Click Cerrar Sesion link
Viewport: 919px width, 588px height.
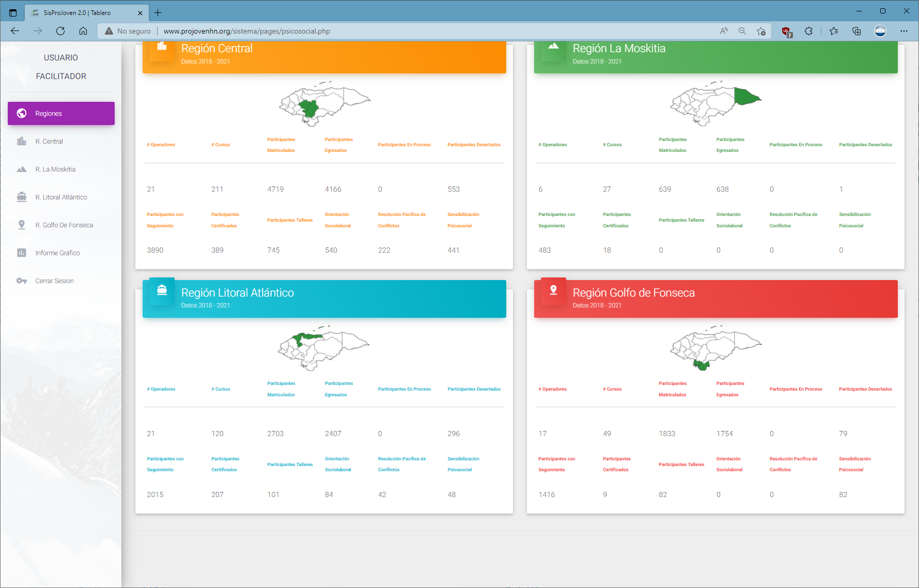coord(61,281)
